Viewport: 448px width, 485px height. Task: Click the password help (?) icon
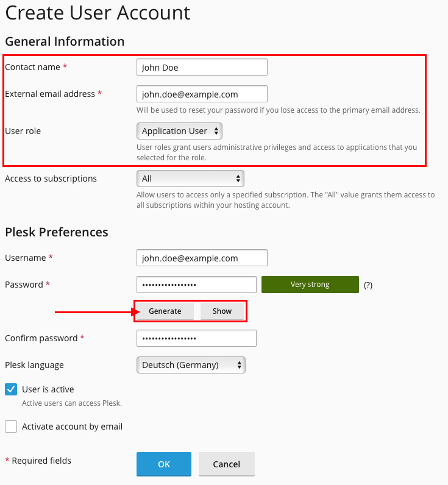(368, 285)
